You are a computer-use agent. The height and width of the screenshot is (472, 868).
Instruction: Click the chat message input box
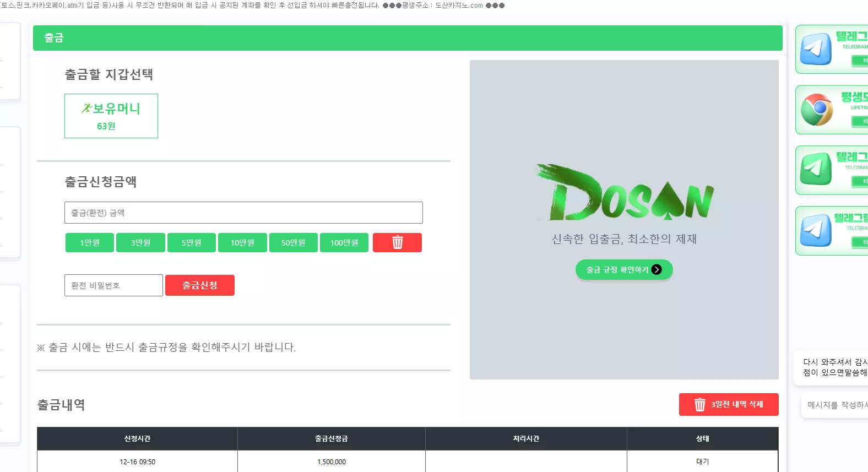pos(835,405)
